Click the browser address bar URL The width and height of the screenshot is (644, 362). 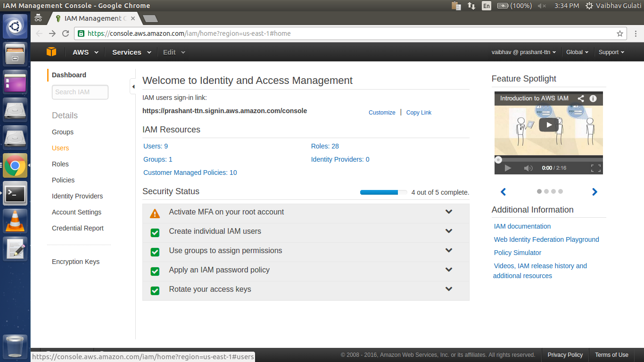click(190, 33)
